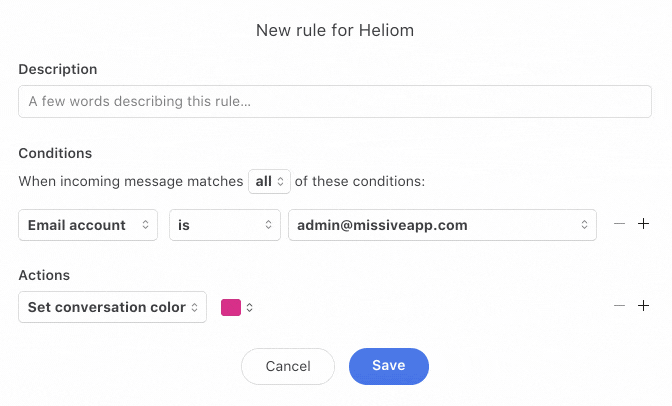
Task: Remove the Email account condition row
Action: (x=619, y=224)
